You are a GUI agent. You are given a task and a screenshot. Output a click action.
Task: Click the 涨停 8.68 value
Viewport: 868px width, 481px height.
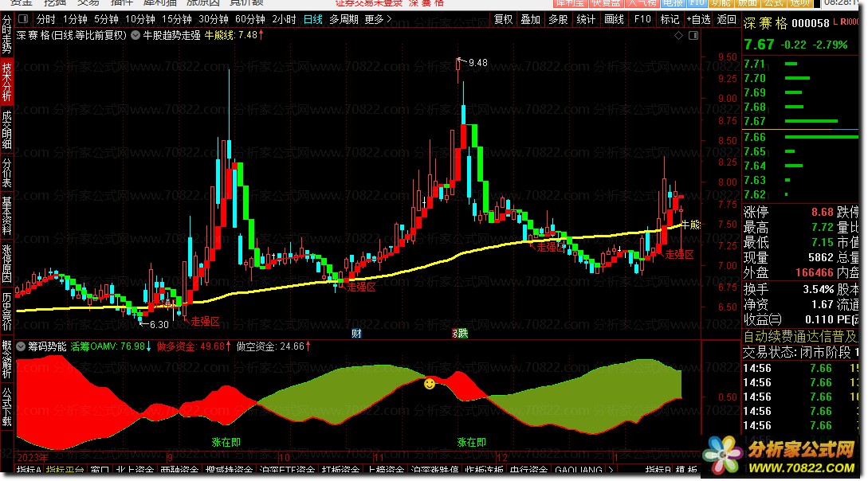pyautogui.click(x=822, y=213)
